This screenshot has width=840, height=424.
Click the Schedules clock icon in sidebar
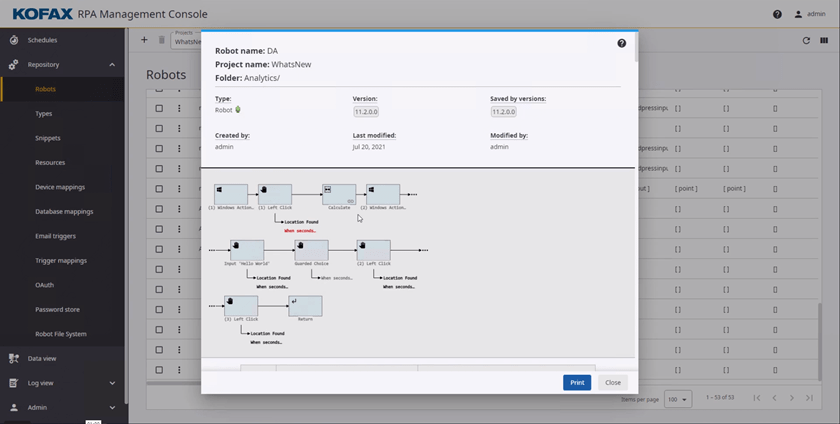[x=14, y=40]
